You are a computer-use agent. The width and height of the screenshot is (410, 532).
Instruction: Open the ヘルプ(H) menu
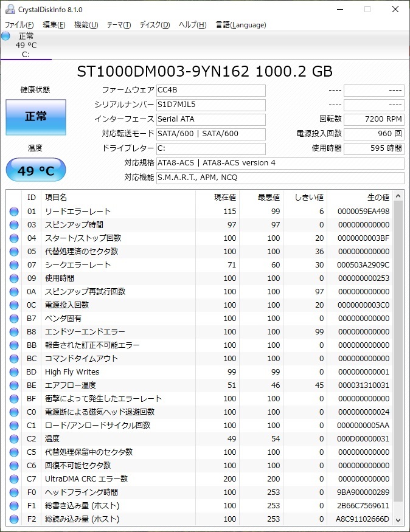(192, 25)
